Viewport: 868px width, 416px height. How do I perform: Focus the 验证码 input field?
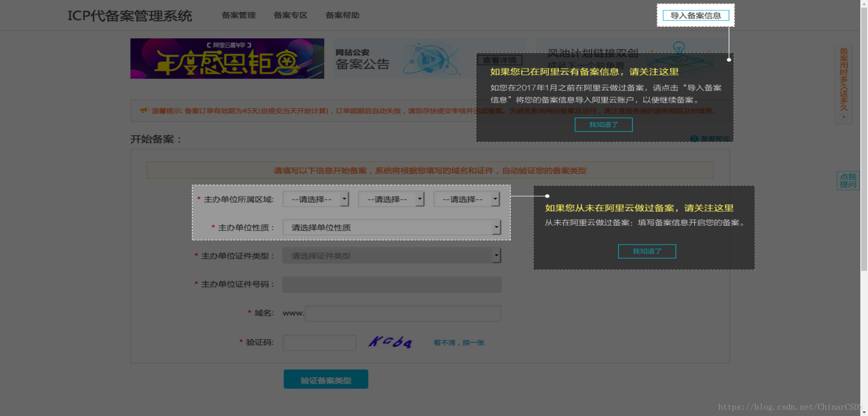(319, 342)
